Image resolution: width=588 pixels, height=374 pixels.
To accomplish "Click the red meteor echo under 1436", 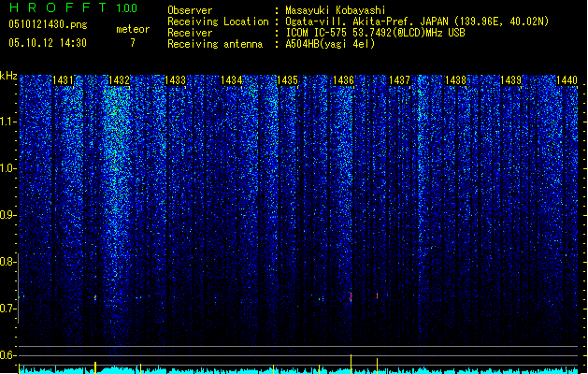I will click(351, 297).
